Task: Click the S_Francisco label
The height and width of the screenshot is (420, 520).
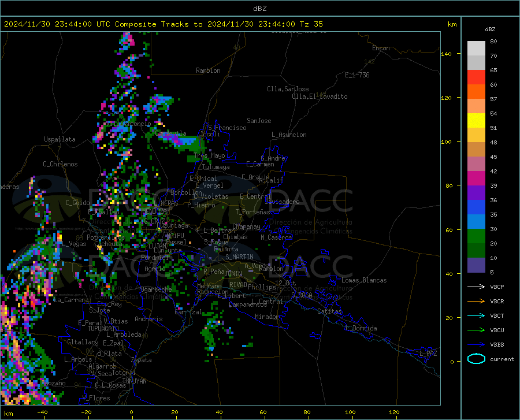Action: click(227, 128)
